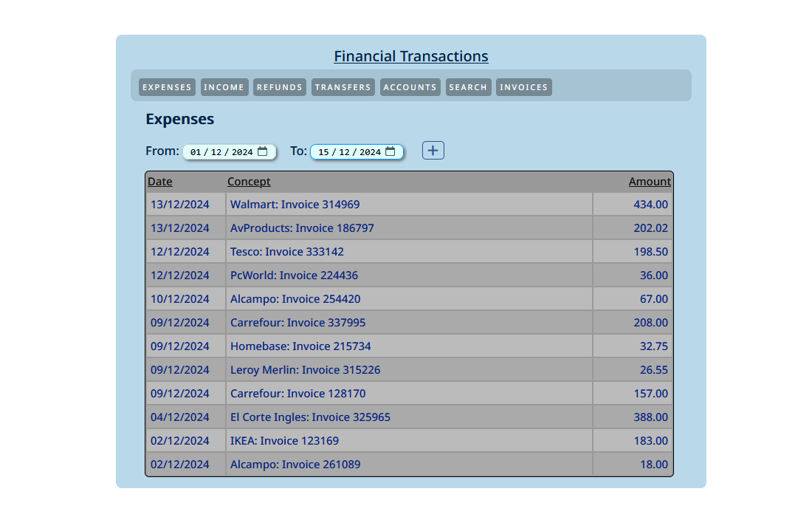Click amount 32.75 in Homebase row
This screenshot has width=812, height=517.
click(653, 346)
